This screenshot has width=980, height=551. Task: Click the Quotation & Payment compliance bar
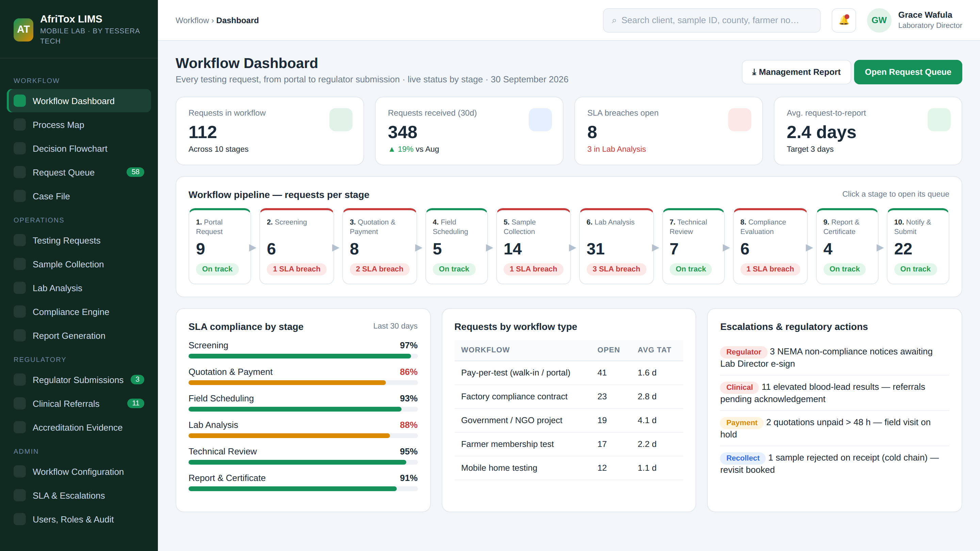click(x=303, y=383)
